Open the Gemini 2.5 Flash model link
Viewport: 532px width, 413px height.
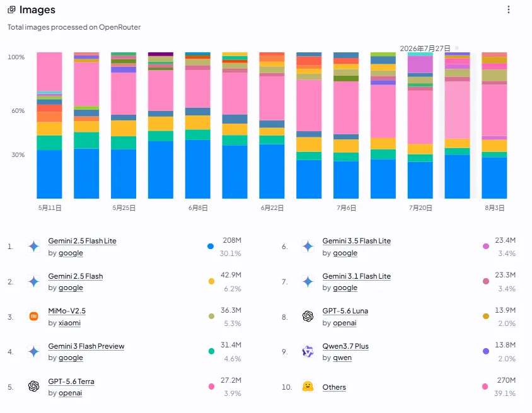coord(75,276)
